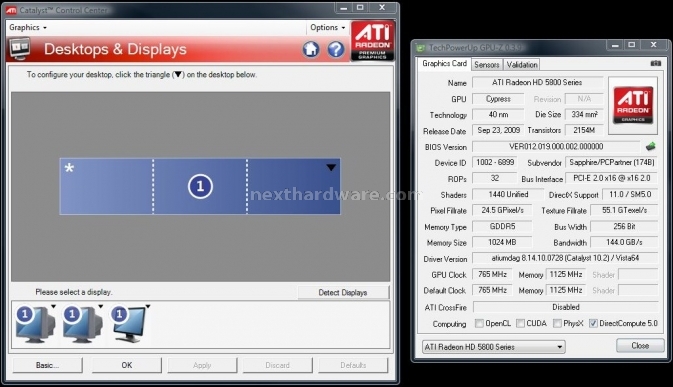This screenshot has height=387, width=673.
Task: Click the ATI Radeon logo in GPU-Z
Action: 633,105
